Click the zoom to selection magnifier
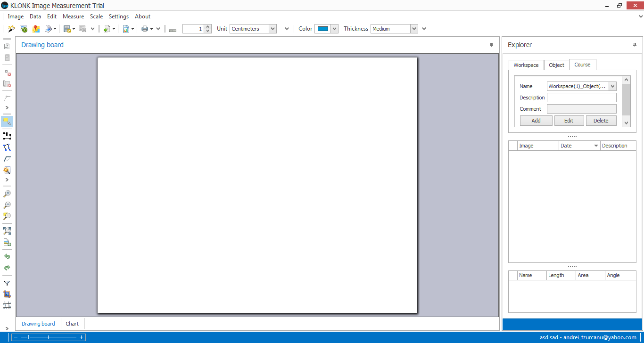Viewport: 644px width, 343px height. pyautogui.click(x=7, y=216)
